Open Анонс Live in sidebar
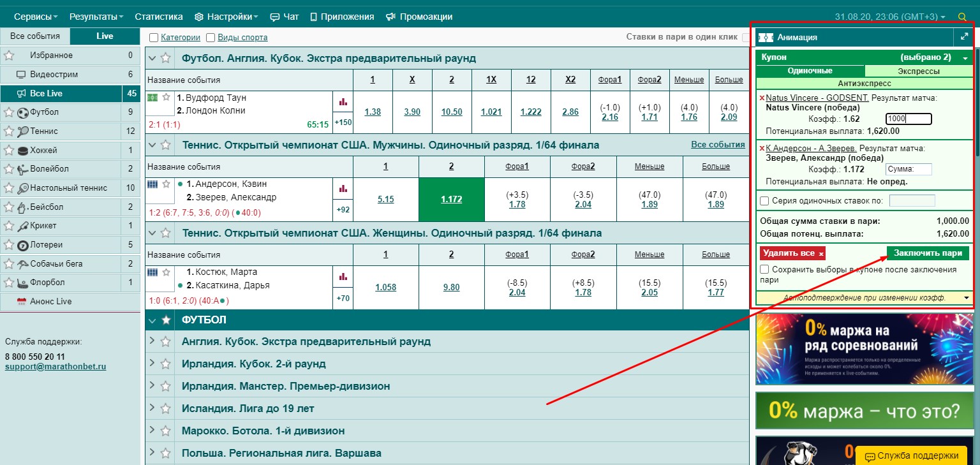Screen dimensions: 980x465 70,302
